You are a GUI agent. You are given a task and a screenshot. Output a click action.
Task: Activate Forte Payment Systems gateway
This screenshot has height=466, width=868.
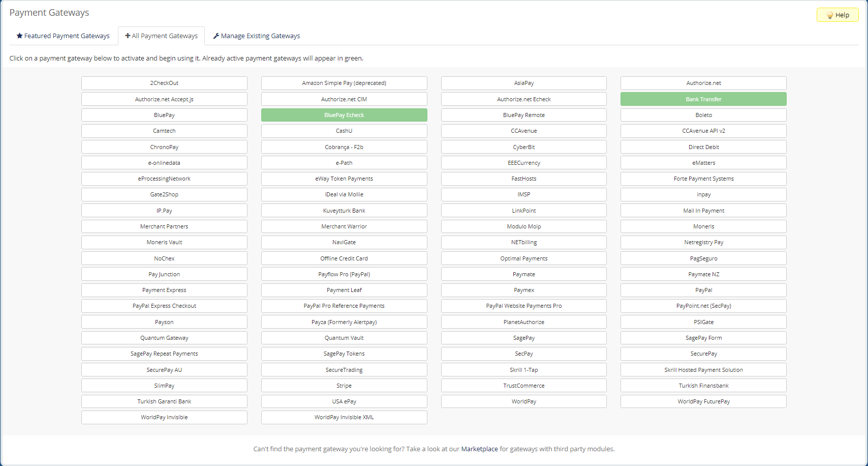[x=703, y=179]
